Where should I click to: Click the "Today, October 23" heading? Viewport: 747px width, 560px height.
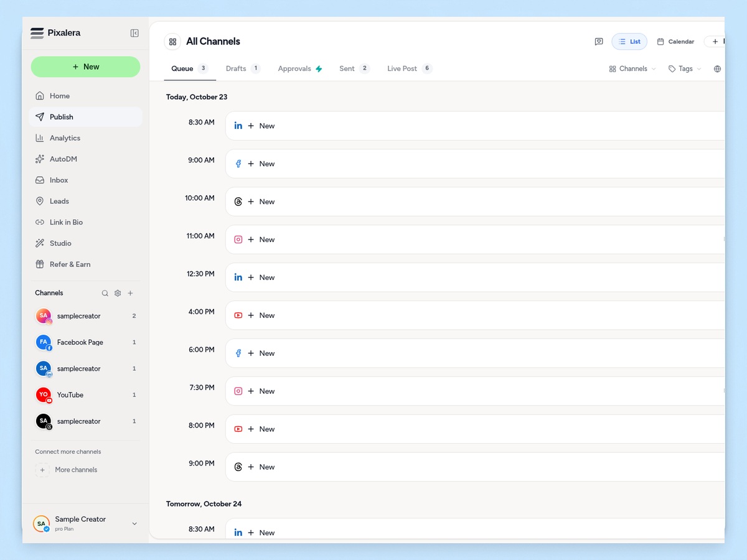pyautogui.click(x=197, y=97)
